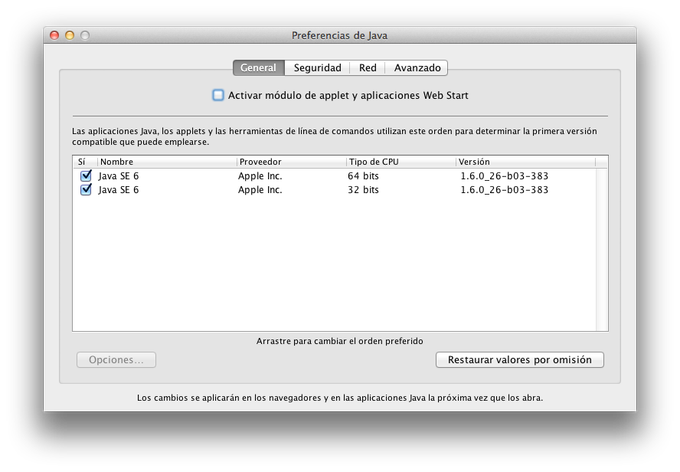
Task: Click version 1.6.0_26-b03-383 in the 64 bits row
Action: tap(504, 176)
